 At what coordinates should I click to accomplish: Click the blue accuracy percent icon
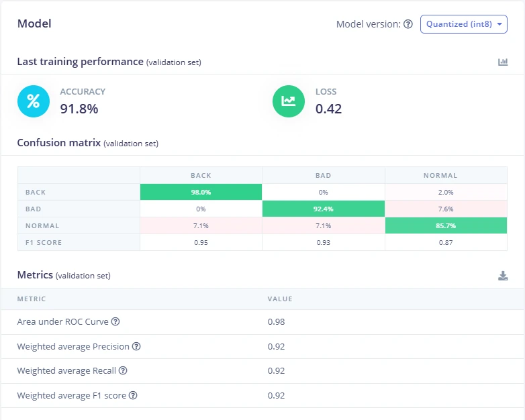click(34, 101)
